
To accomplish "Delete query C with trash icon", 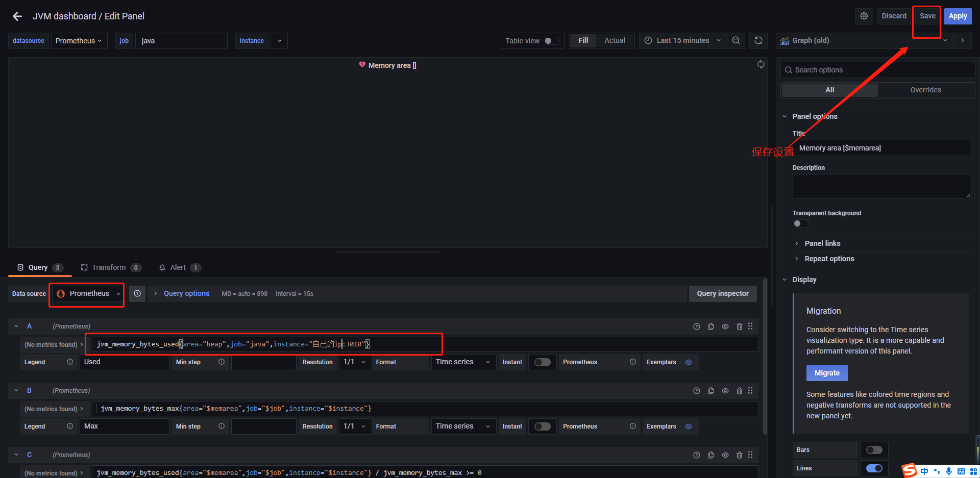I will point(740,455).
